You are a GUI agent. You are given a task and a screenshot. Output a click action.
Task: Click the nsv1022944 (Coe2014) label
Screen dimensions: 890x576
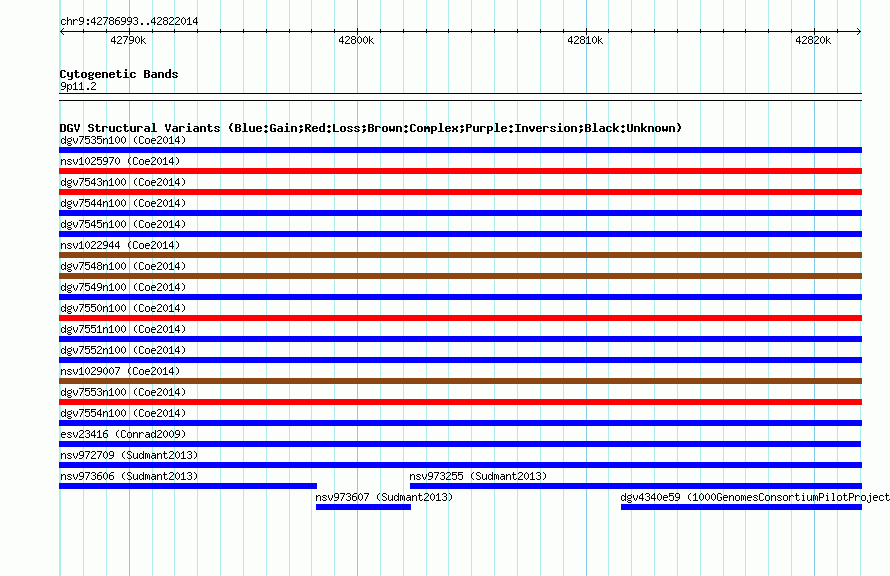120,245
